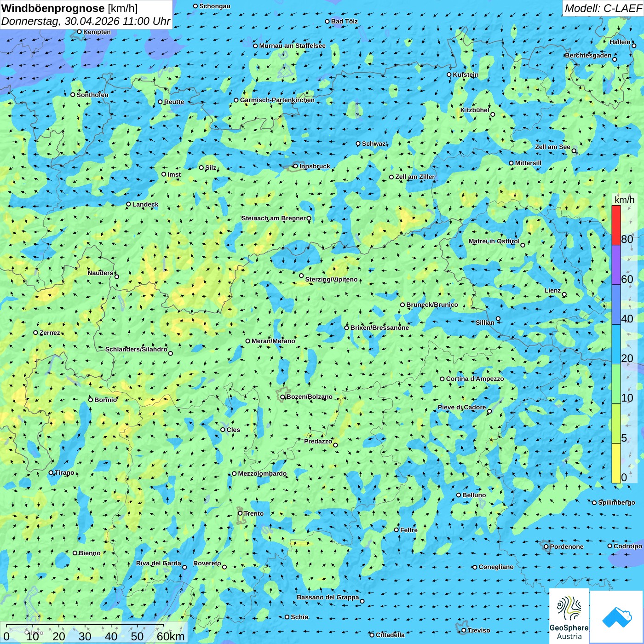Click the km/h legend heading
Image resolution: width=644 pixels, height=644 pixels.
pos(625,200)
